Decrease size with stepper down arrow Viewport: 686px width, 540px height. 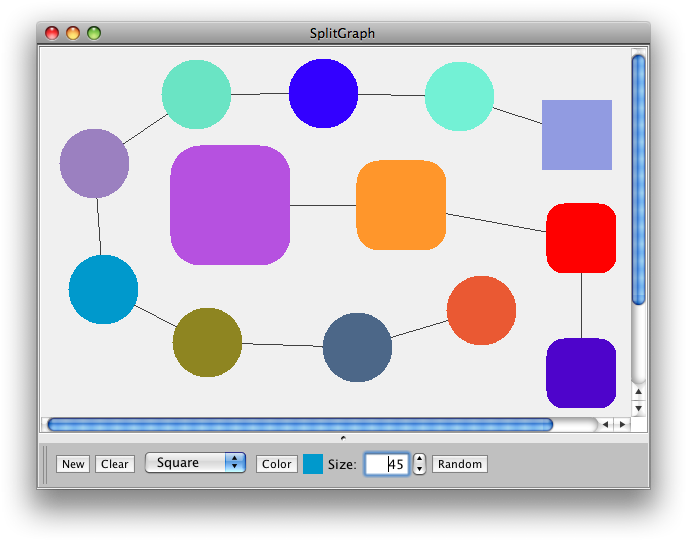tap(419, 469)
